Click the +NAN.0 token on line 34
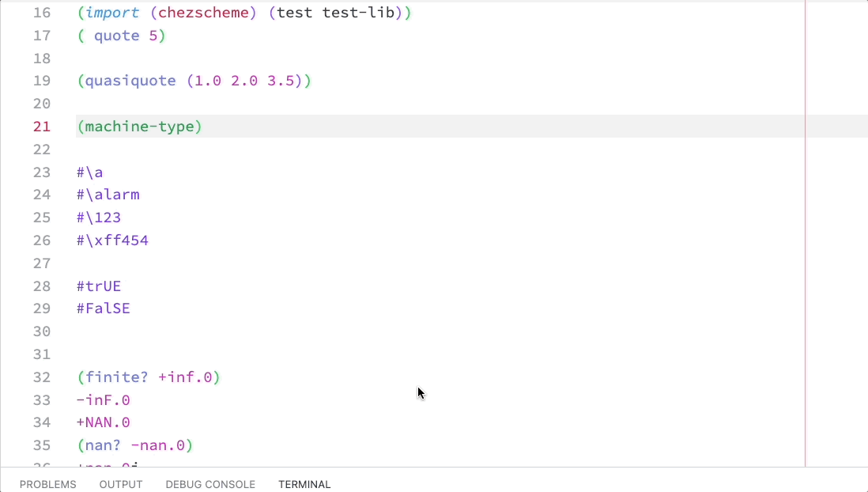Image resolution: width=868 pixels, height=492 pixels. tap(103, 422)
